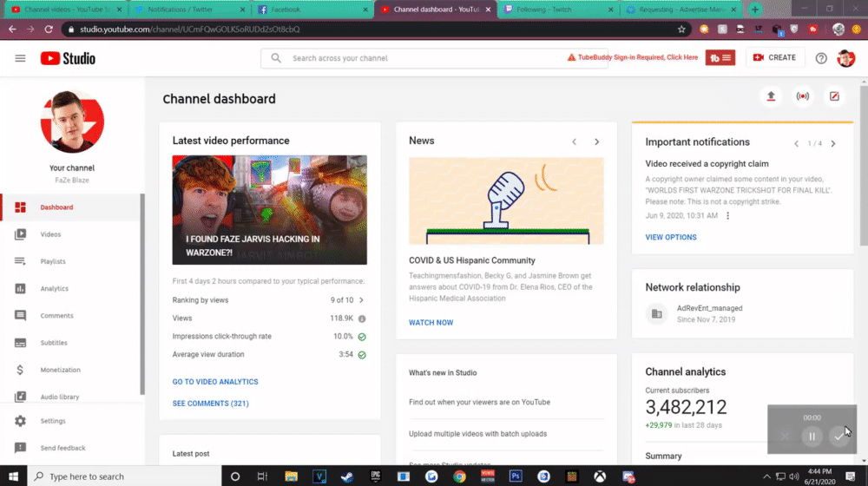The image size is (868, 486).
Task: Click the Send feedback icon
Action: [20, 448]
